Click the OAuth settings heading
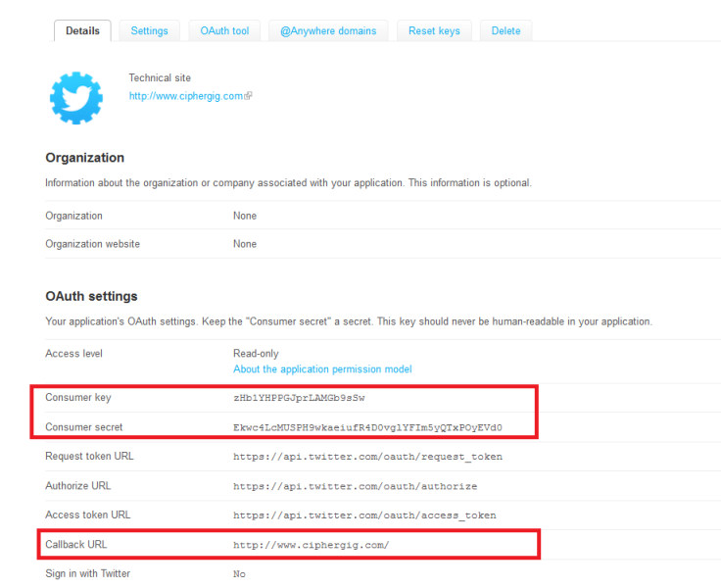Image resolution: width=721 pixels, height=588 pixels. pos(91,296)
